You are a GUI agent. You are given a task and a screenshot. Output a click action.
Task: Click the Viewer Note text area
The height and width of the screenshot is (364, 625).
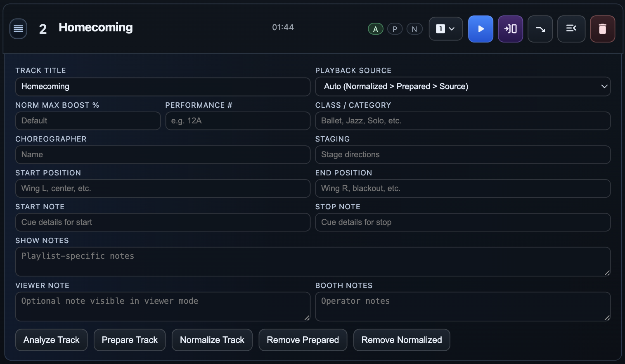coord(163,307)
